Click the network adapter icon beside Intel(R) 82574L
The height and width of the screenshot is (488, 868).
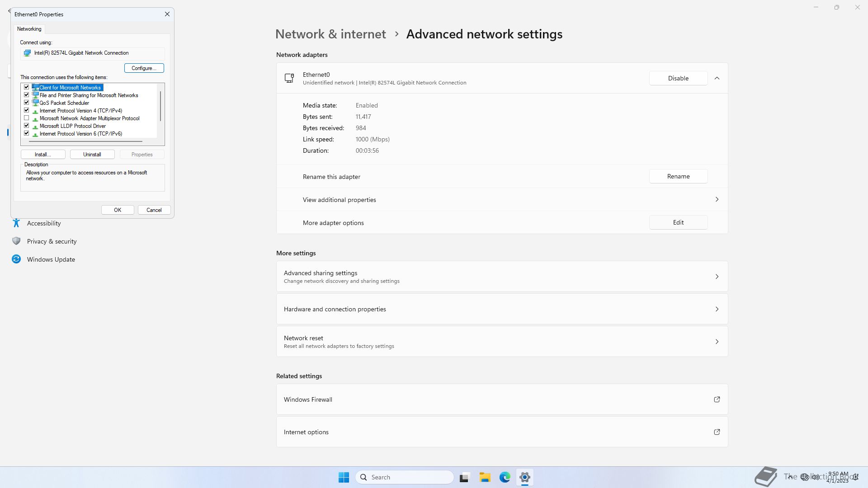click(x=27, y=53)
